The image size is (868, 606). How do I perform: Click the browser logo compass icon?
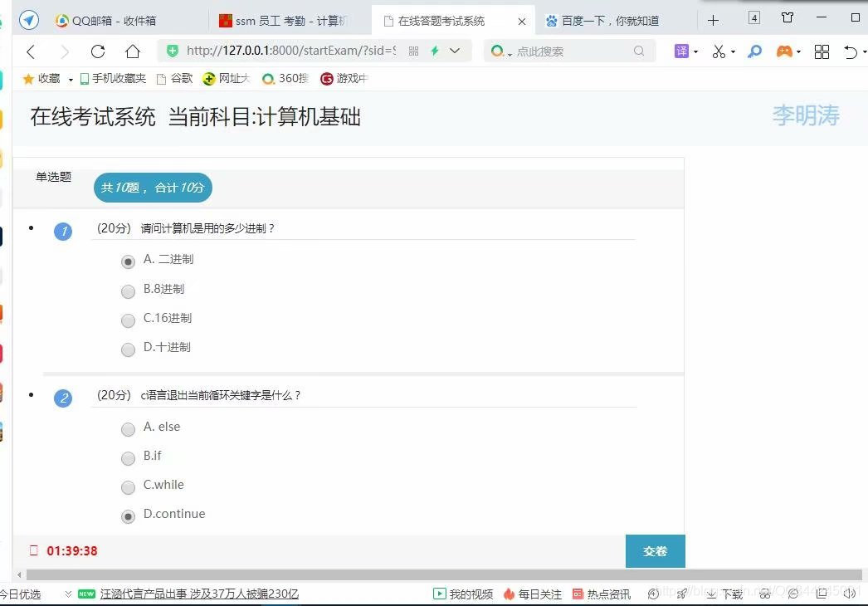pos(29,21)
